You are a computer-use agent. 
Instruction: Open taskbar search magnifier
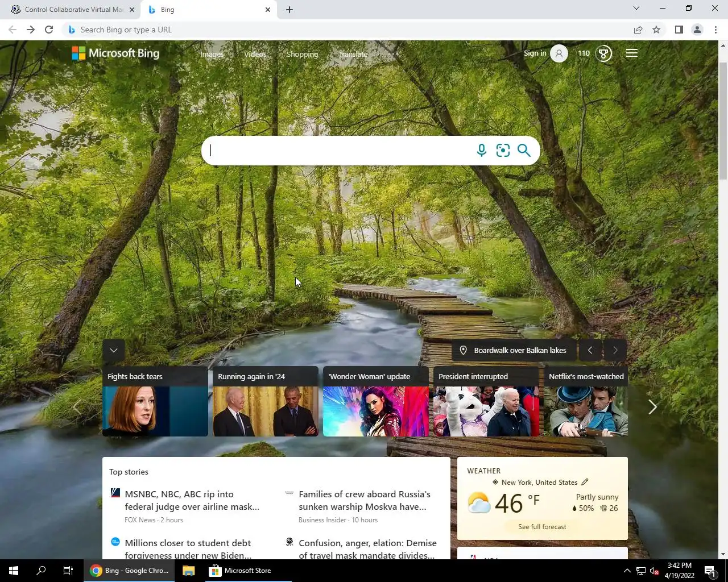click(41, 571)
